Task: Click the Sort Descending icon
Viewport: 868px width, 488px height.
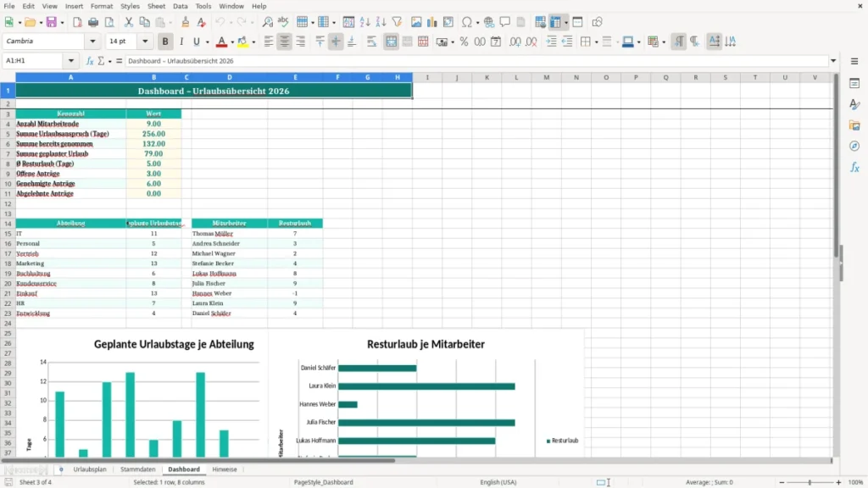Action: click(381, 22)
